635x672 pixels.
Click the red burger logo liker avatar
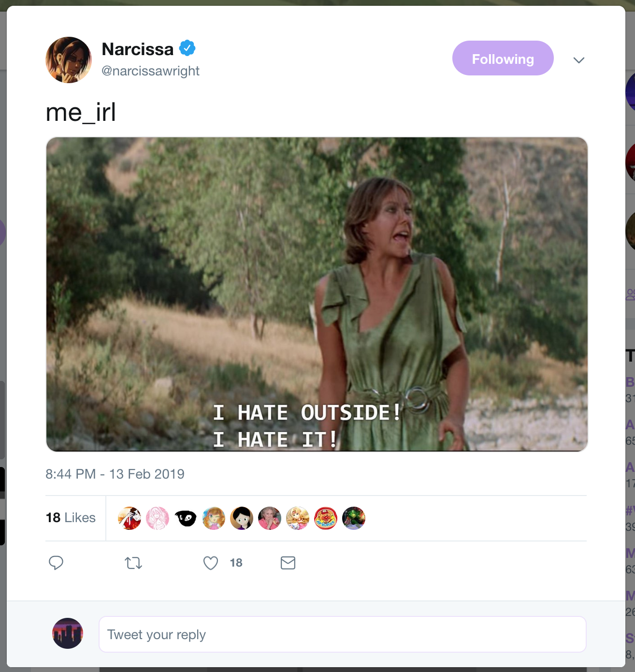point(326,518)
